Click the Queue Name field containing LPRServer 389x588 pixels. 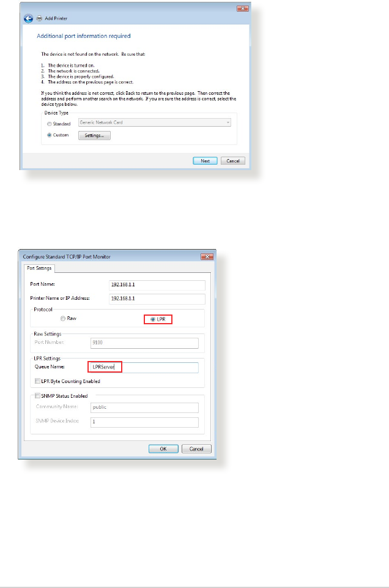pos(144,367)
